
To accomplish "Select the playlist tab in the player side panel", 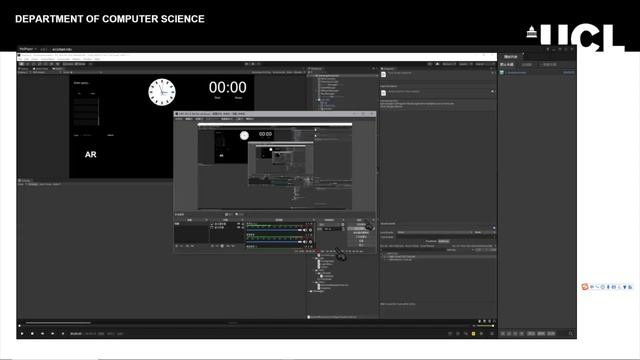I will tap(510, 57).
